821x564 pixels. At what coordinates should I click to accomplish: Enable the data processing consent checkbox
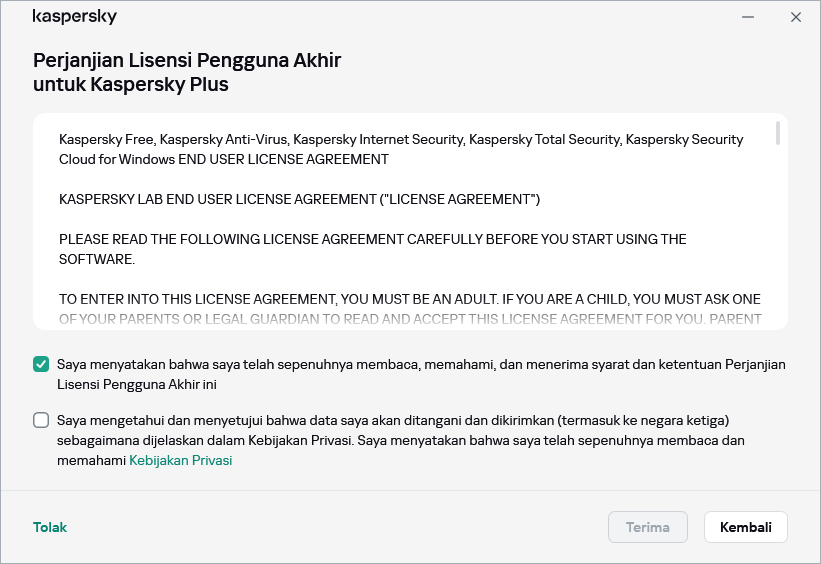click(41, 420)
